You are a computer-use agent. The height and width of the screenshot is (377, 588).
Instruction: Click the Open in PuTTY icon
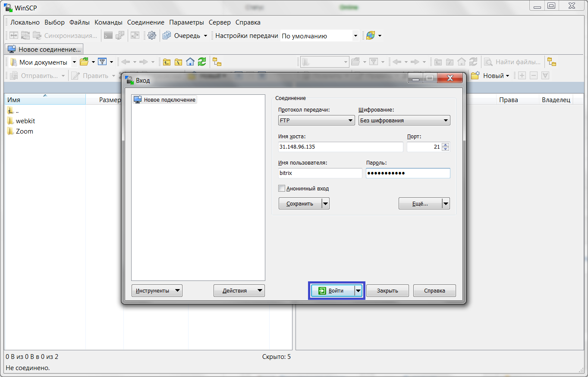pos(120,36)
